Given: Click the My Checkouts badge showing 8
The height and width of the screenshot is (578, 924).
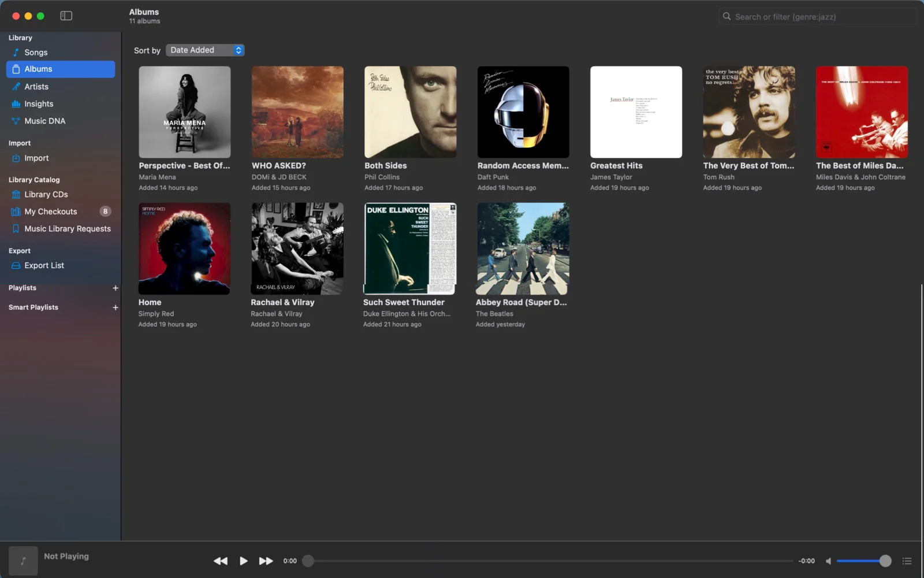Looking at the screenshot, I should click(105, 212).
